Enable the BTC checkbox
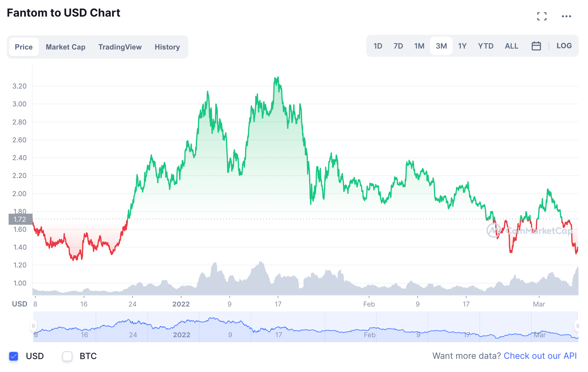The height and width of the screenshot is (372, 588). pyautogui.click(x=67, y=356)
